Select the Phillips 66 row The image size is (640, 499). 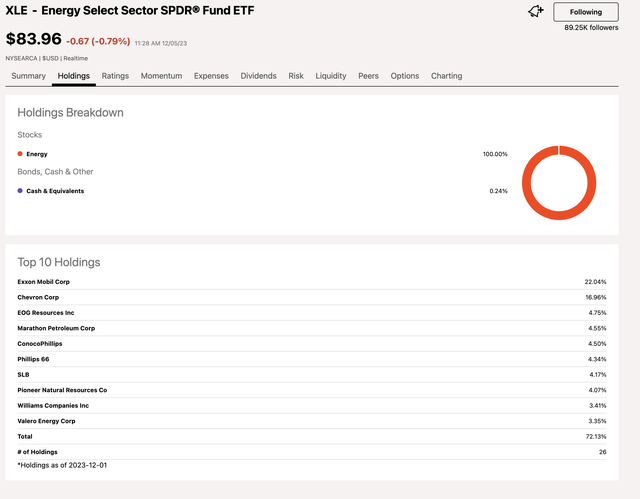coord(312,359)
